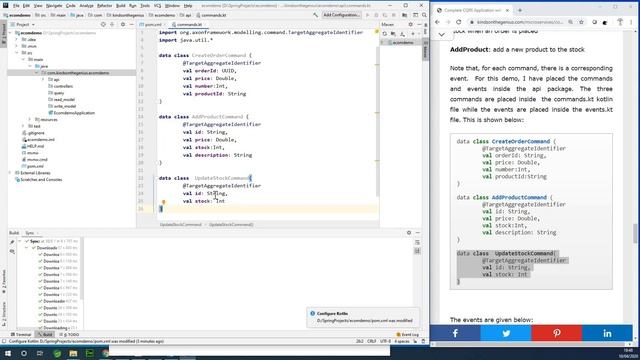Viewport: 640px width, 360px height.
Task: Collapse the ecomdemo project root node
Action: click(x=10, y=33)
